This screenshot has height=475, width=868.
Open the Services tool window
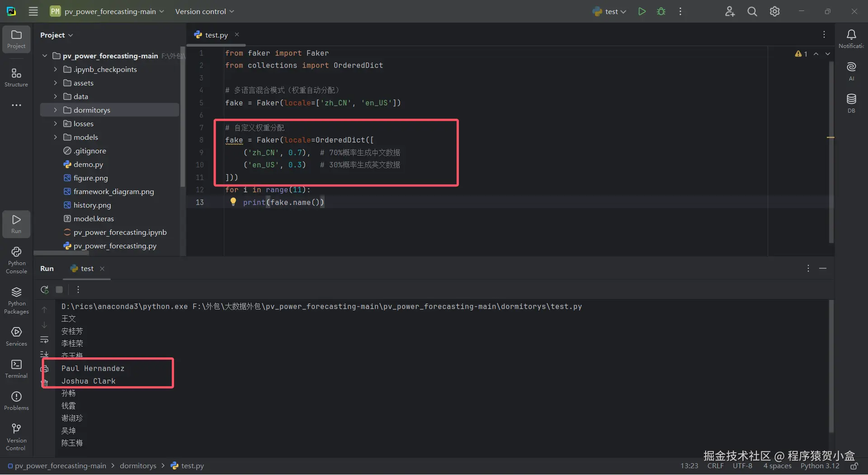[x=16, y=337]
